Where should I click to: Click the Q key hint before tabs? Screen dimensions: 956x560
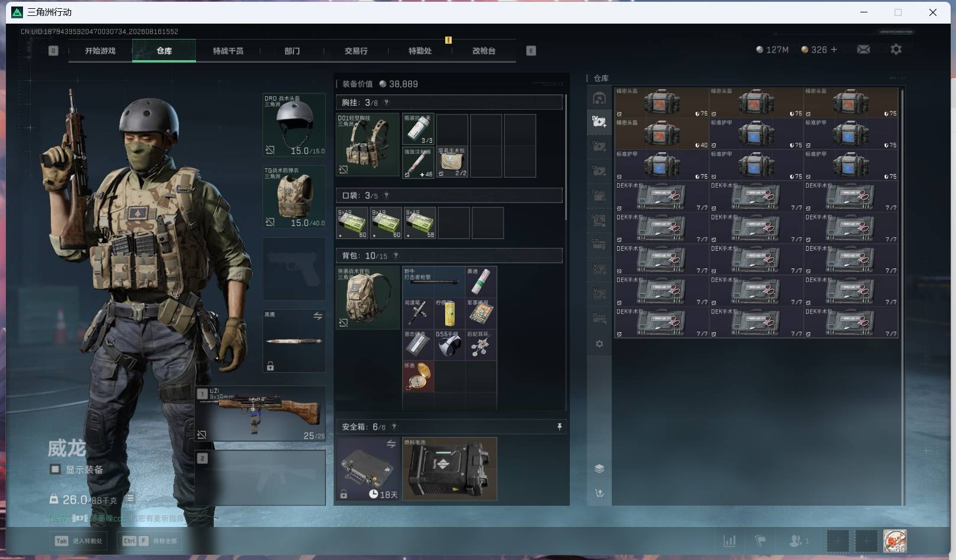tap(53, 51)
